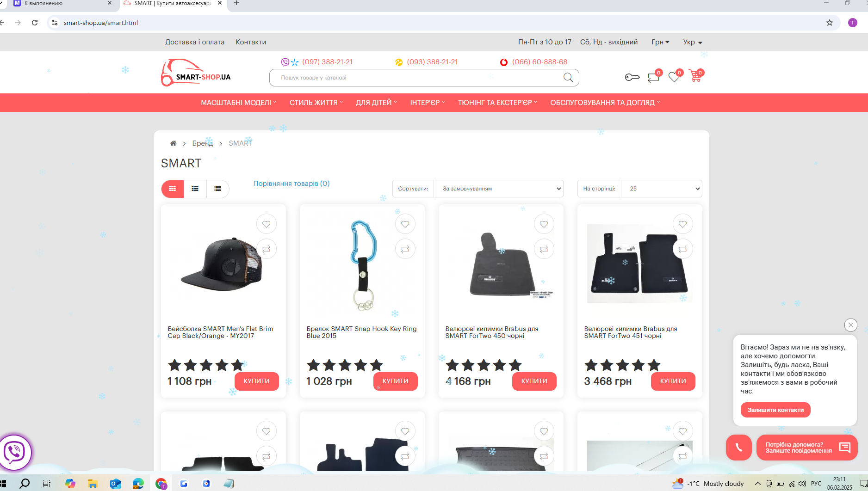Open the wishlist heart icon in header
The width and height of the screenshot is (868, 491).
point(674,77)
